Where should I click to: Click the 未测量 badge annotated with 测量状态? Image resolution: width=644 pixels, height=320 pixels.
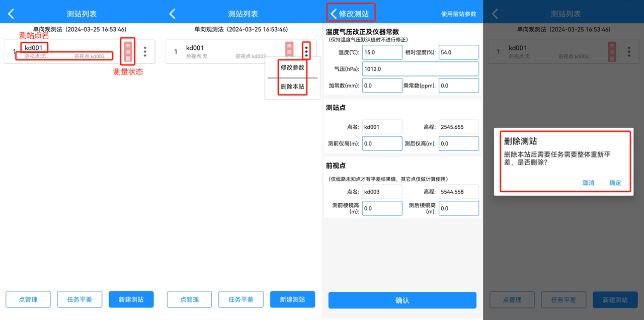(127, 51)
